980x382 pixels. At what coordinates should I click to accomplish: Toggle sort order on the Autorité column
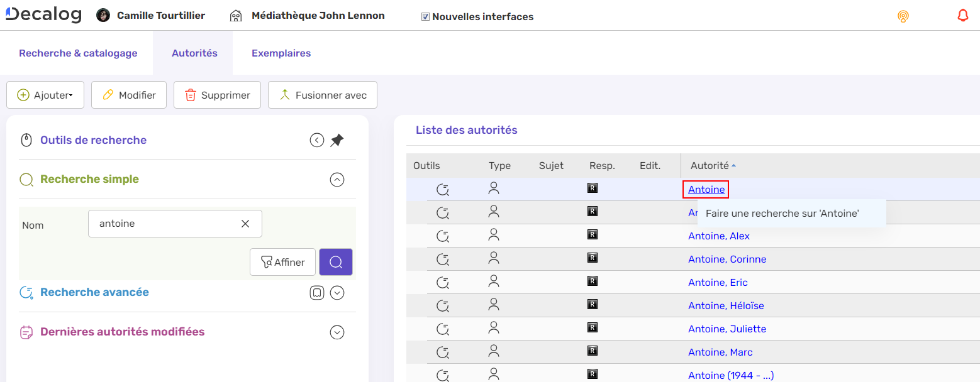(x=713, y=165)
